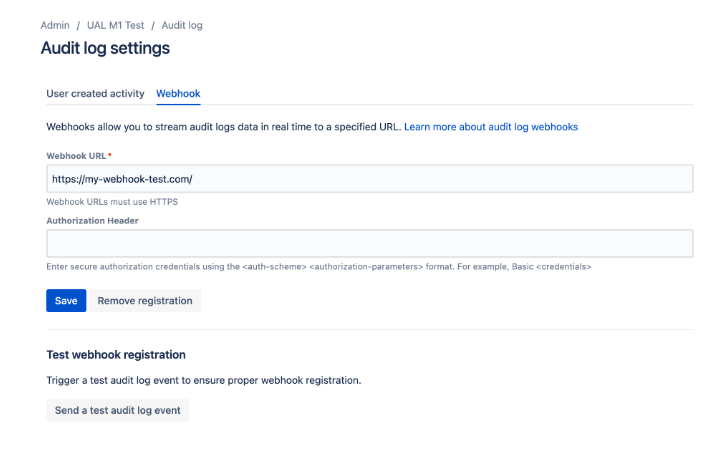This screenshot has height=451, width=722.
Task: Click the red required asterisk by Webhook URL
Action: 110,155
